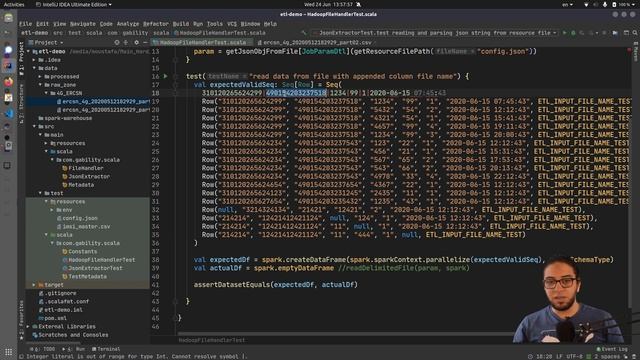
Task: Click the Debug bug icon in the toolbar
Action: [573, 33]
